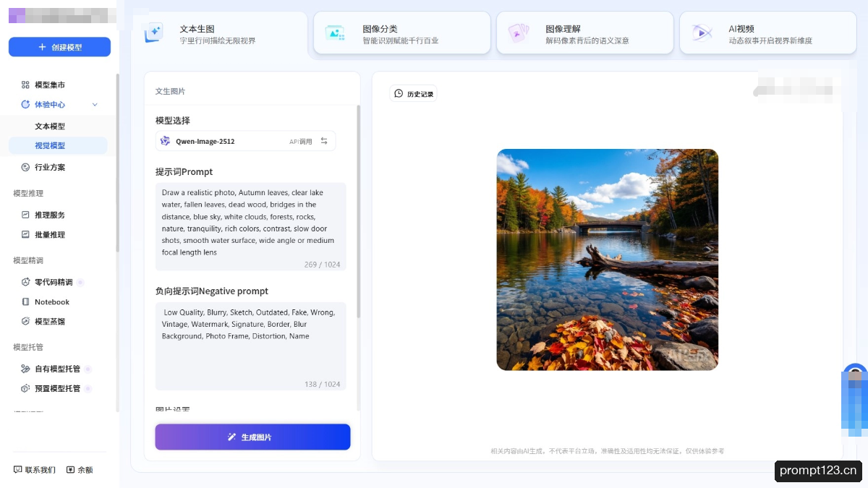Click the 余额 wallet icon
868x488 pixels.
coord(70,470)
